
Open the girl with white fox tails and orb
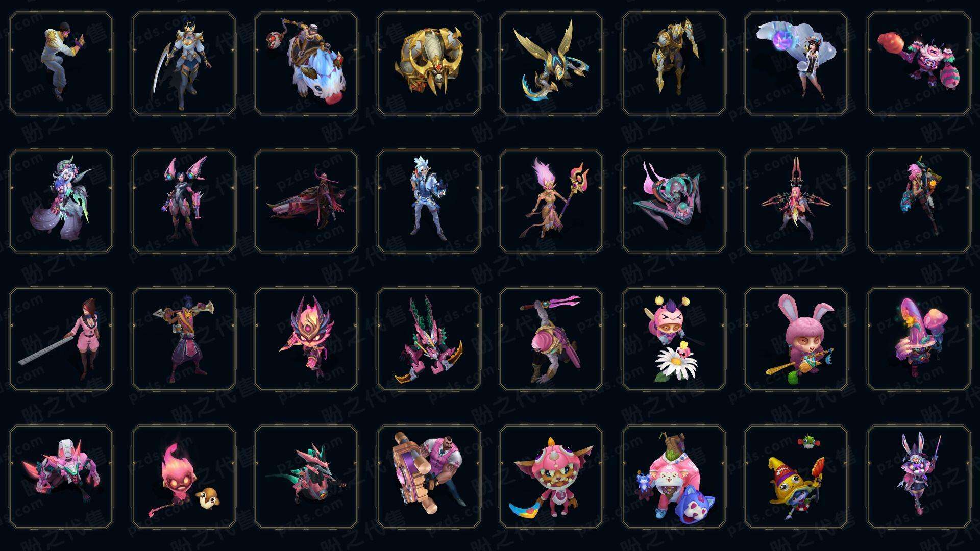click(796, 64)
